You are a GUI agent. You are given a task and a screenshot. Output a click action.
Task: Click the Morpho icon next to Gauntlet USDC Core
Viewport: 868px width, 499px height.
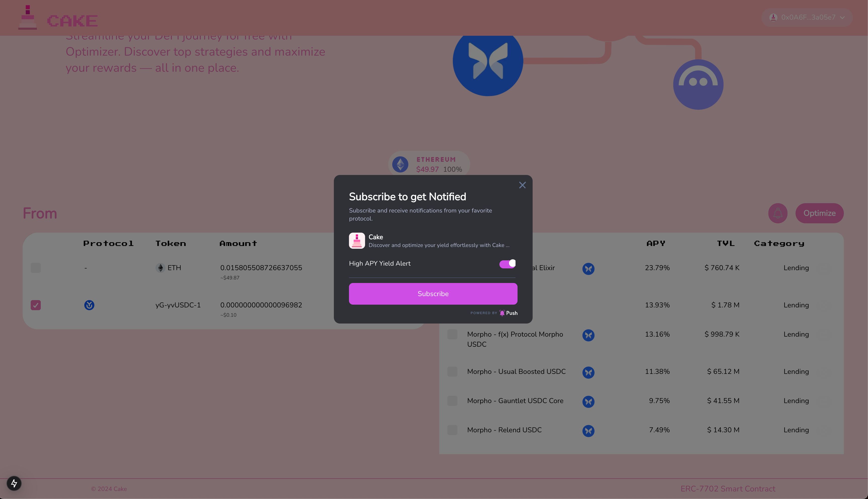(588, 401)
